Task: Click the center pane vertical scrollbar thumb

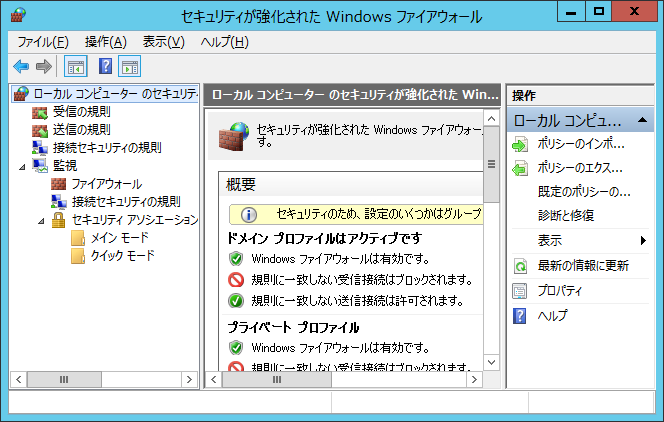Action: click(x=491, y=164)
